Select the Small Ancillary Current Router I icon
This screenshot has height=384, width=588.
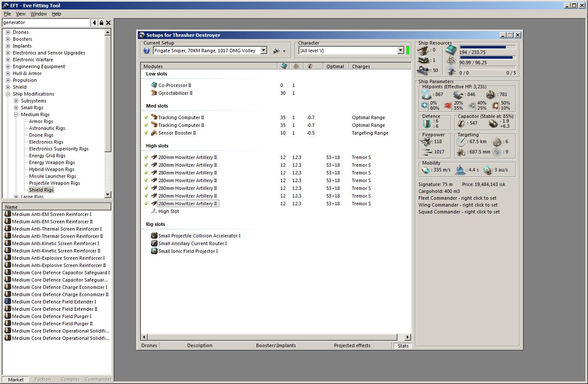(x=154, y=243)
